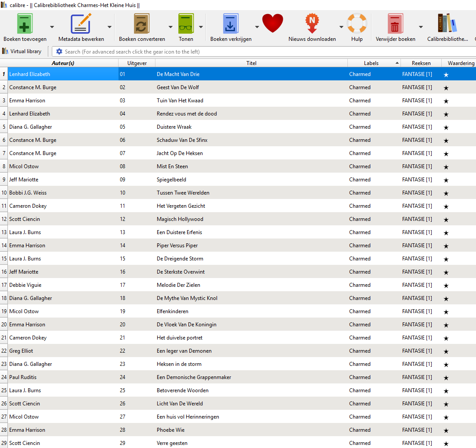Select the title 'Heksen in de storm'
Image resolution: width=476 pixels, height=448 pixels.
(x=179, y=364)
